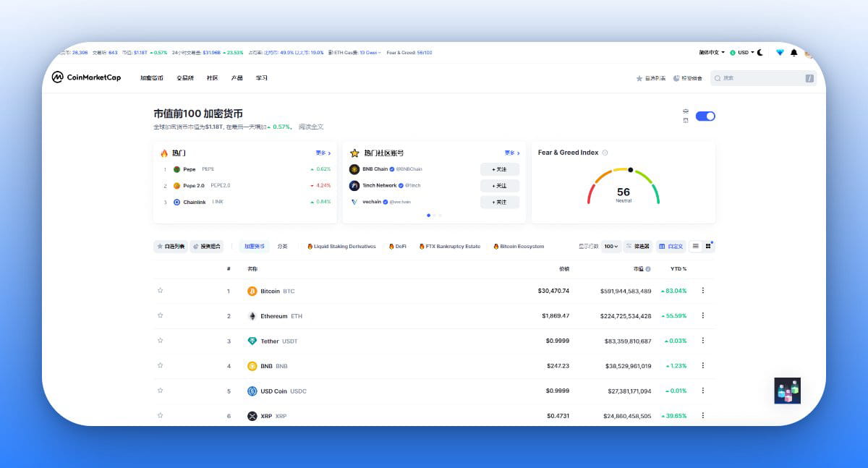Select the Bitcoin Ecosystem tab
The height and width of the screenshot is (468, 868).
click(518, 247)
